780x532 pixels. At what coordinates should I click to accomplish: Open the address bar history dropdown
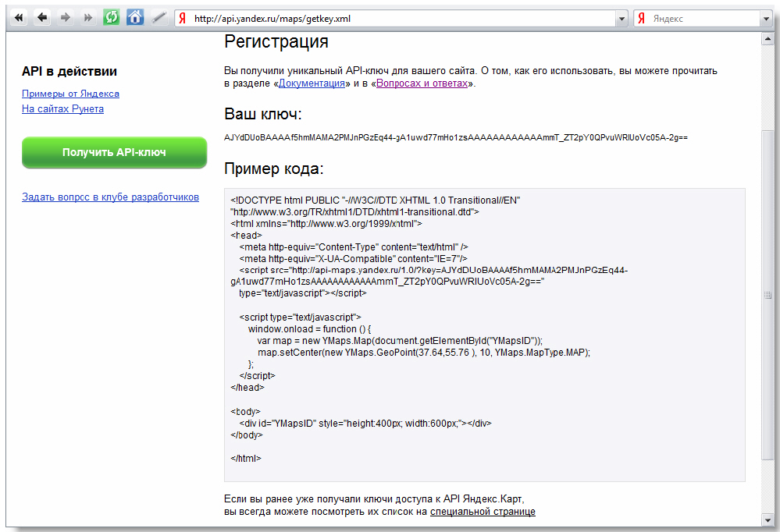click(622, 19)
